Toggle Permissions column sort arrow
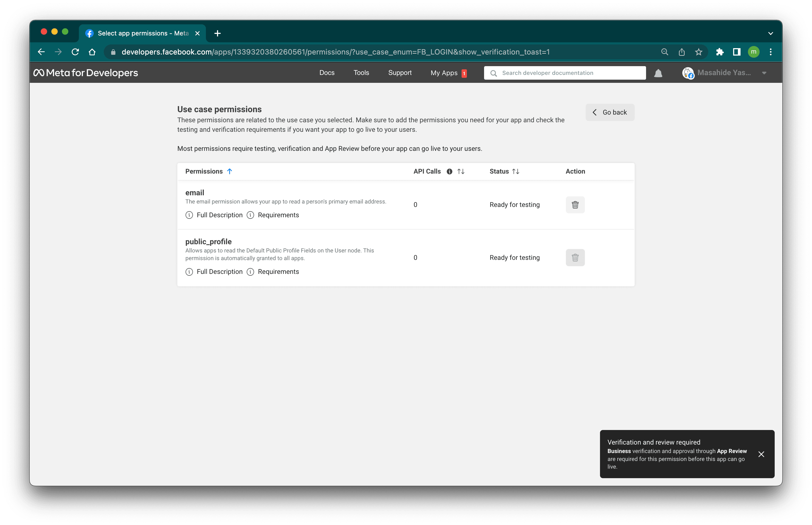This screenshot has width=812, height=525. (x=229, y=171)
